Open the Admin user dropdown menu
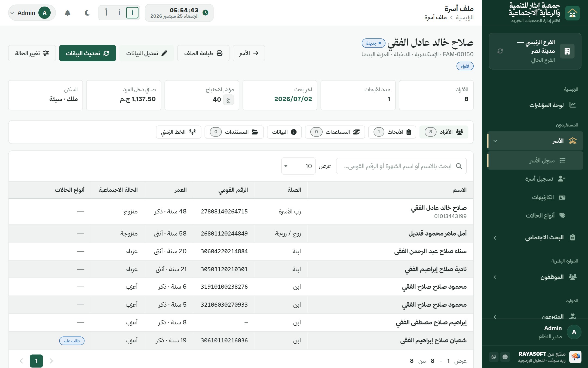 click(x=32, y=13)
